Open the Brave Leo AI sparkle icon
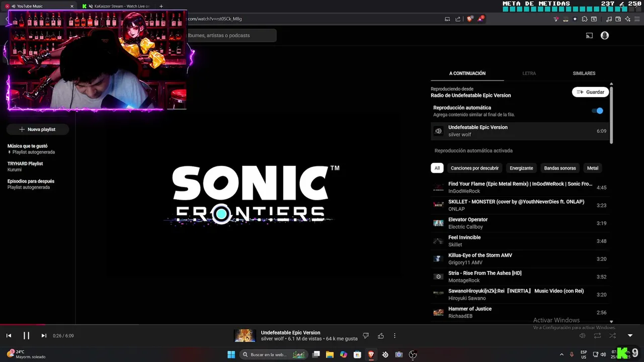 click(x=627, y=19)
